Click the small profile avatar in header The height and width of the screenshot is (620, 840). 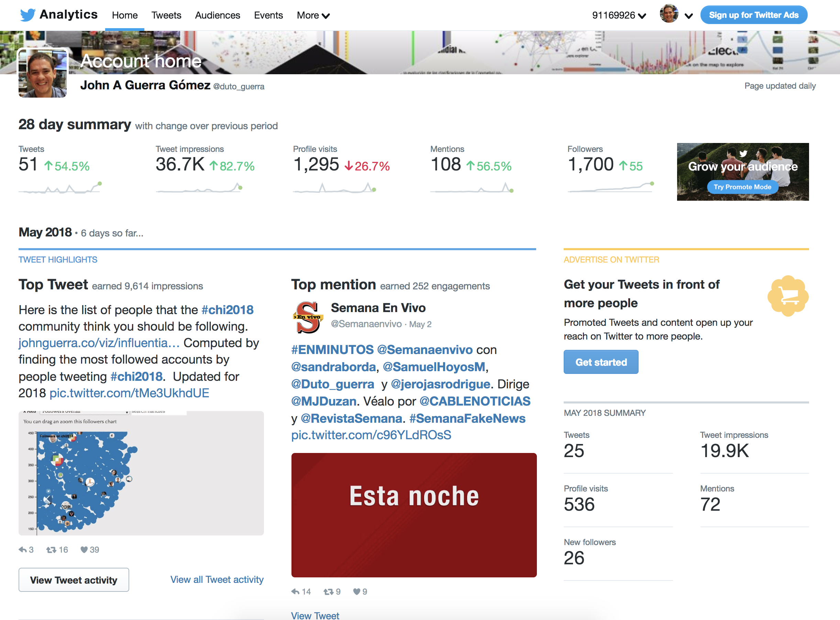point(669,14)
